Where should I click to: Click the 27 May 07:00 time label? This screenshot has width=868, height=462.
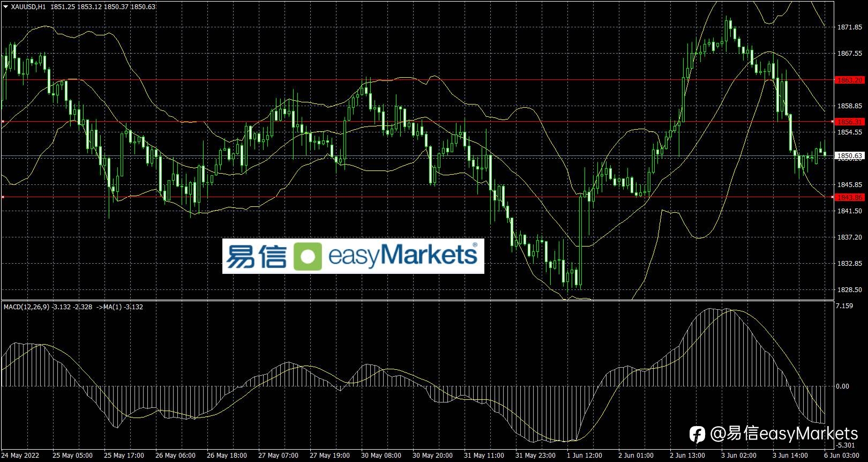[279, 456]
